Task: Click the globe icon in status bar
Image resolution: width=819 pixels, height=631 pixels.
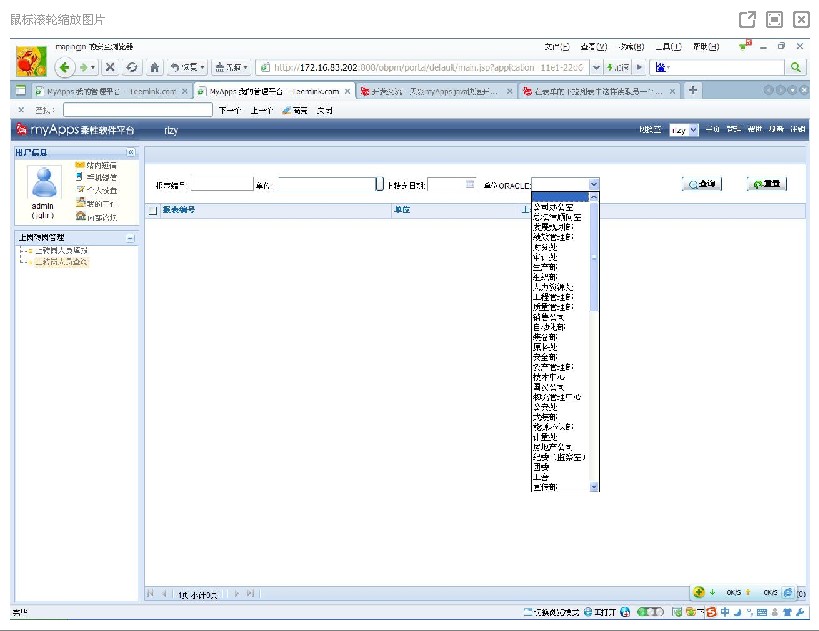Action: [x=625, y=612]
